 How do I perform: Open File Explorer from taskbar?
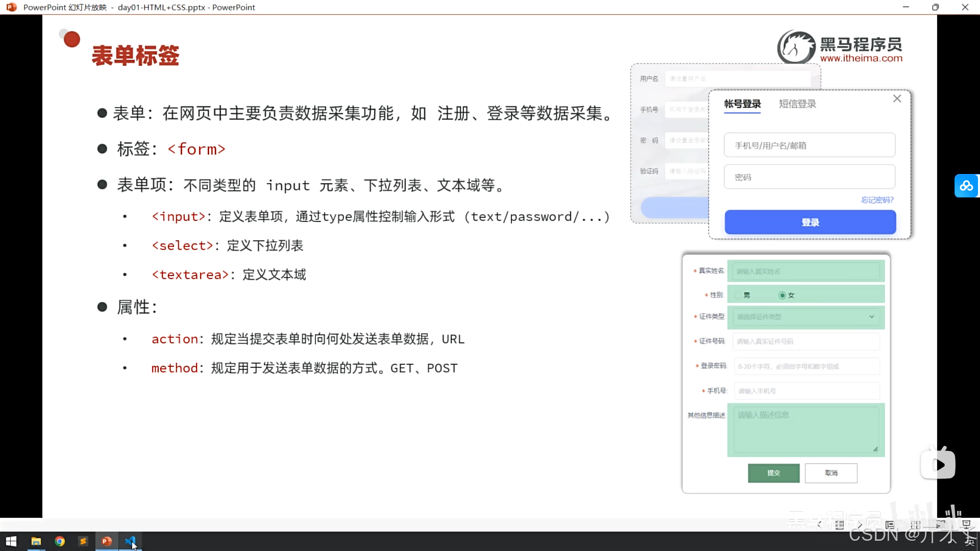click(x=36, y=541)
